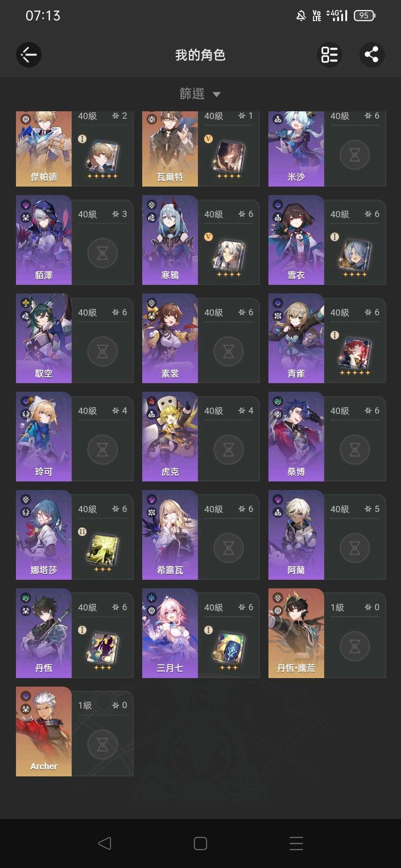Tap Android home navigation button
Viewport: 401px width, 868px height.
pos(200,843)
